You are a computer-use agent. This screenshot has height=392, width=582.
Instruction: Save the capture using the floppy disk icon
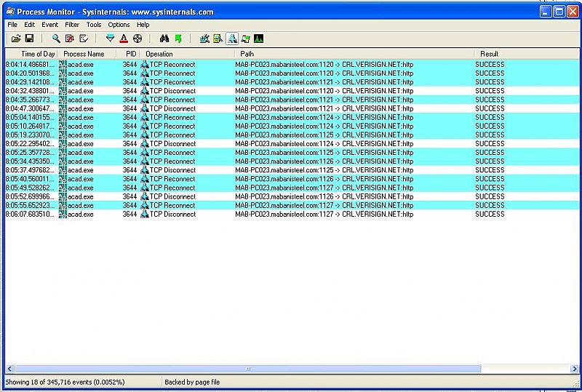29,39
